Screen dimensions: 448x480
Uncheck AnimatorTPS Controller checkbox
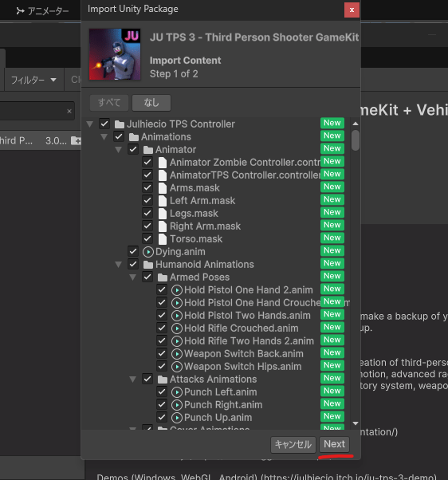[147, 175]
